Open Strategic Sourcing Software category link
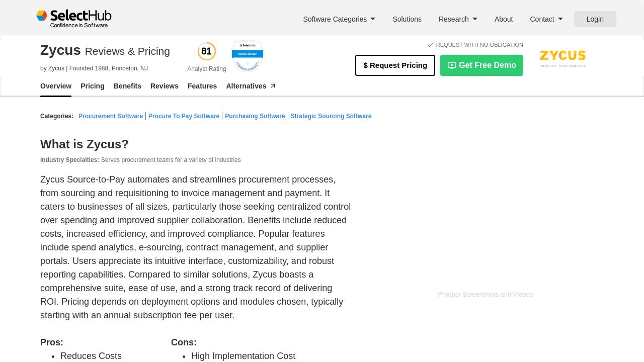 (331, 116)
